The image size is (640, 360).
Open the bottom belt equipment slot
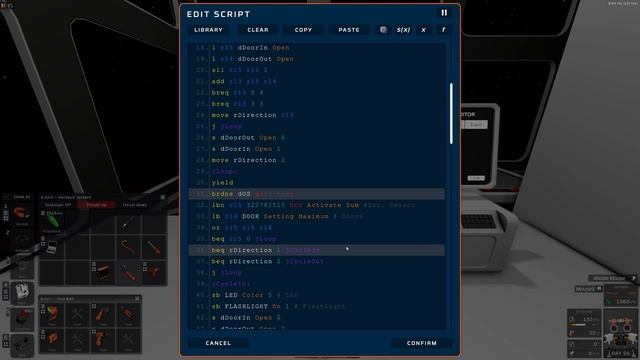22,345
